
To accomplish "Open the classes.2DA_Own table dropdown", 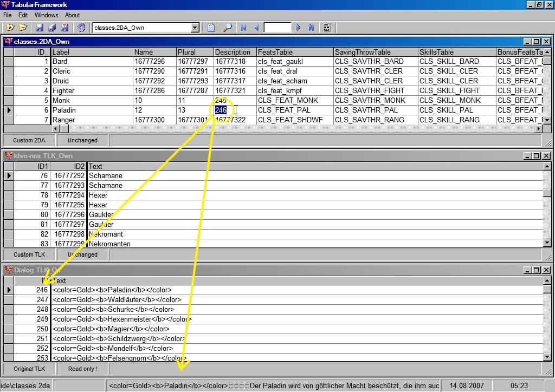I will click(195, 28).
